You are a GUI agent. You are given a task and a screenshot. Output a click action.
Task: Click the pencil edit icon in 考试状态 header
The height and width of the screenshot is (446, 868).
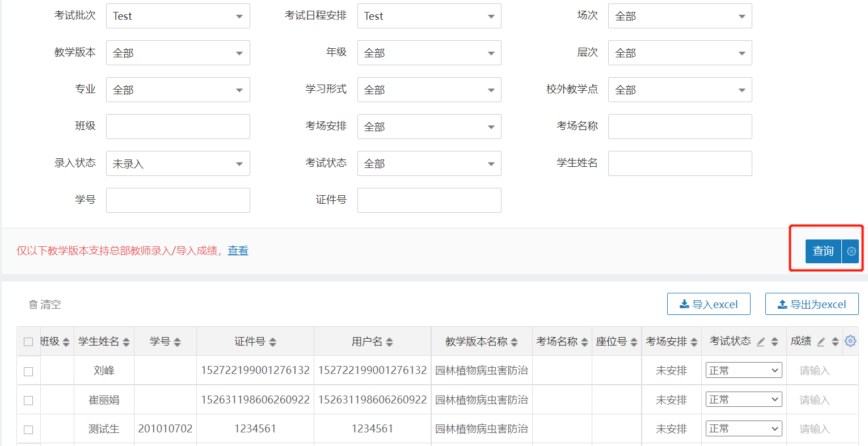[761, 342]
